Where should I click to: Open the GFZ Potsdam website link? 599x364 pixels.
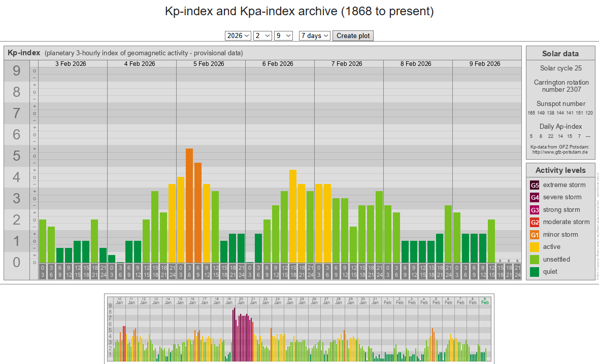click(x=560, y=152)
